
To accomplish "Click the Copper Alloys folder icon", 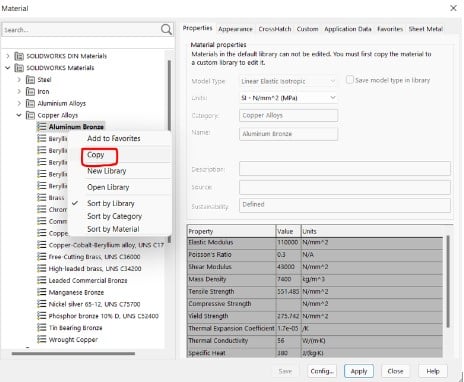I will tap(30, 115).
